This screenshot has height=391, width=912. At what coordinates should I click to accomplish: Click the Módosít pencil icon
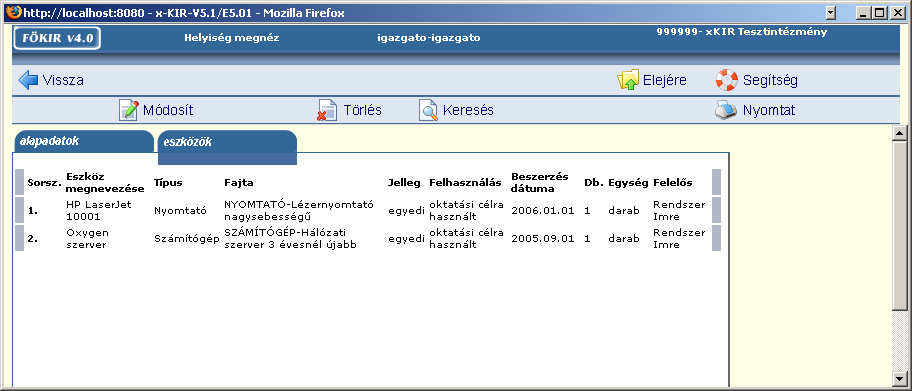[129, 110]
